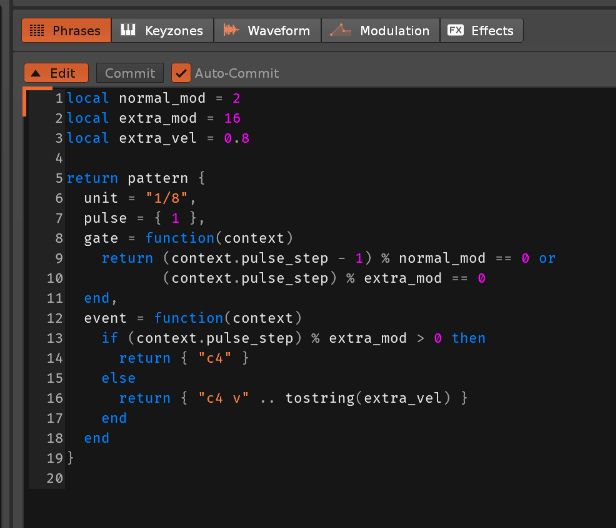Disable the Auto-Commit checkbox
This screenshot has width=616, height=528.
(181, 73)
